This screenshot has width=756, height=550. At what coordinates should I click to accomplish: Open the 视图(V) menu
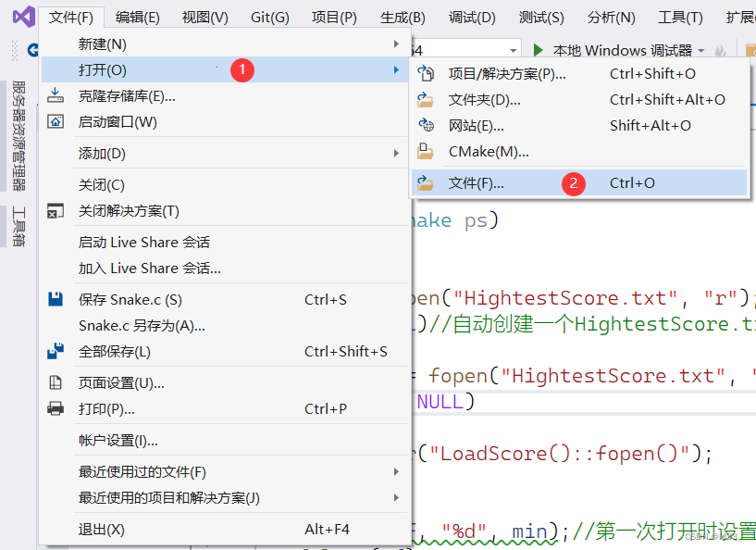204,18
